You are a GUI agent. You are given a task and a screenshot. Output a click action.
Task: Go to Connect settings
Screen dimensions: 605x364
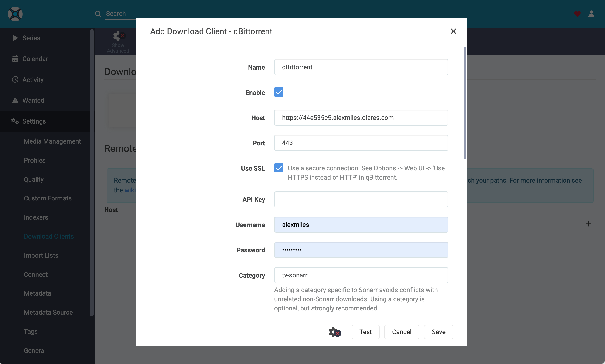pyautogui.click(x=36, y=274)
